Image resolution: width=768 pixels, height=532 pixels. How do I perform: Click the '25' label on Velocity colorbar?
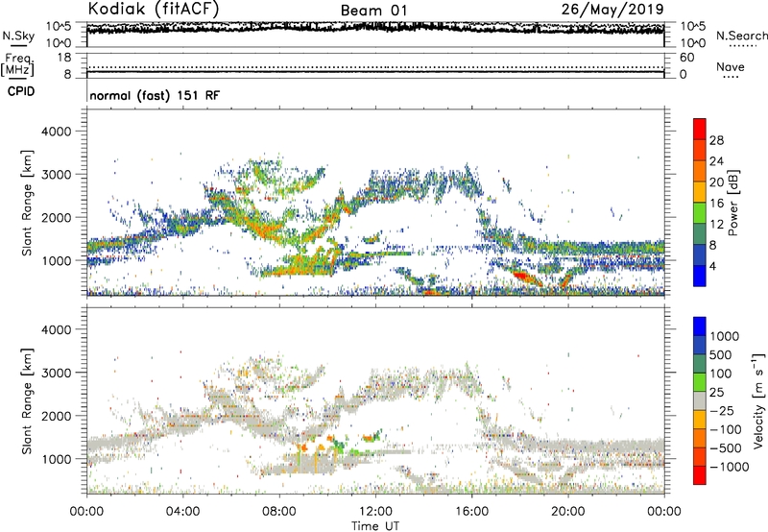pyautogui.click(x=716, y=393)
